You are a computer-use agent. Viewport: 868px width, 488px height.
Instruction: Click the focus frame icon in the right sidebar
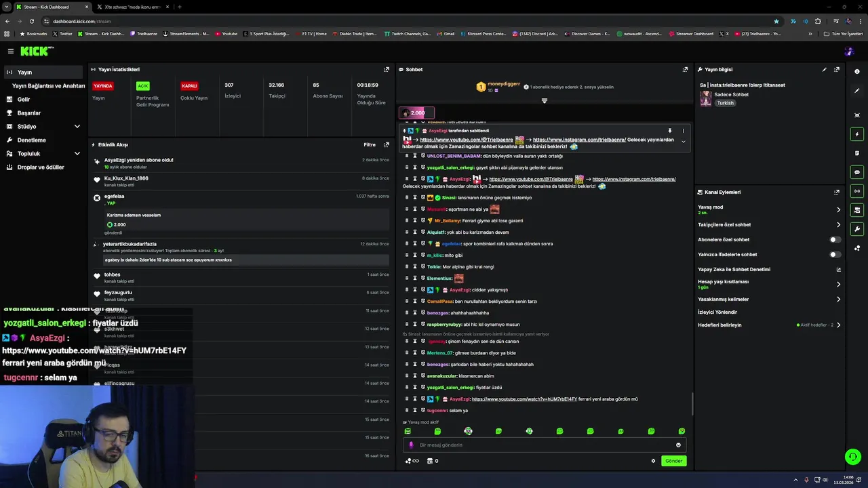857,115
